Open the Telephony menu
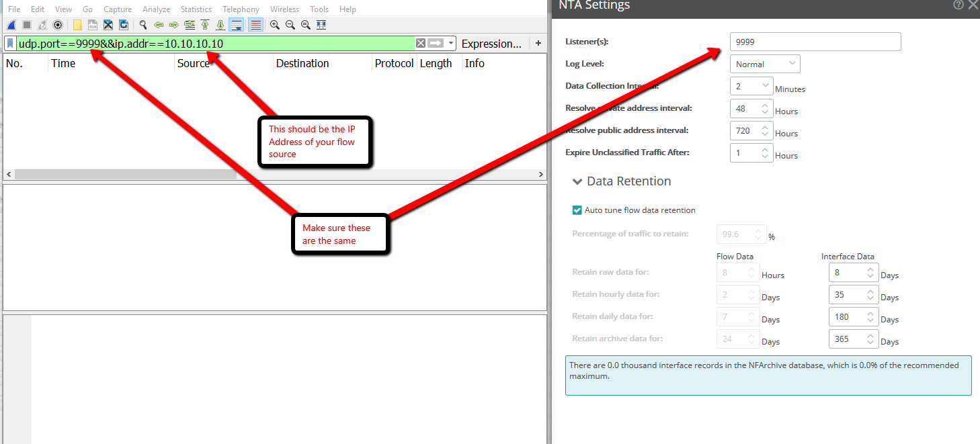Image resolution: width=980 pixels, height=444 pixels. click(x=241, y=9)
